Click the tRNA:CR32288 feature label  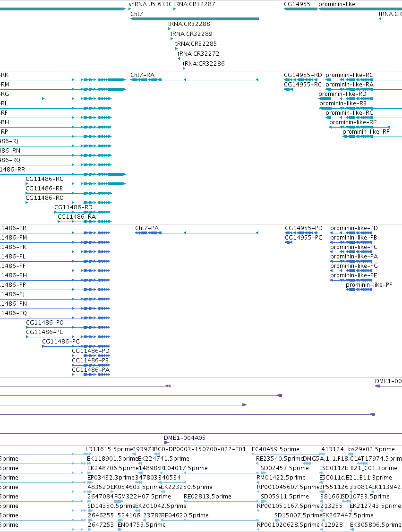pyautogui.click(x=189, y=24)
